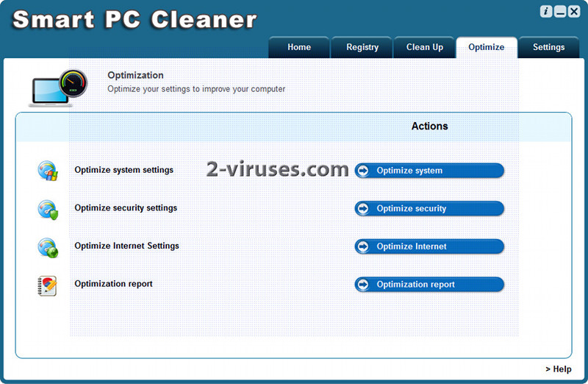Select the 'Optimize Internet Settings' label
The image size is (588, 384).
pyautogui.click(x=126, y=246)
